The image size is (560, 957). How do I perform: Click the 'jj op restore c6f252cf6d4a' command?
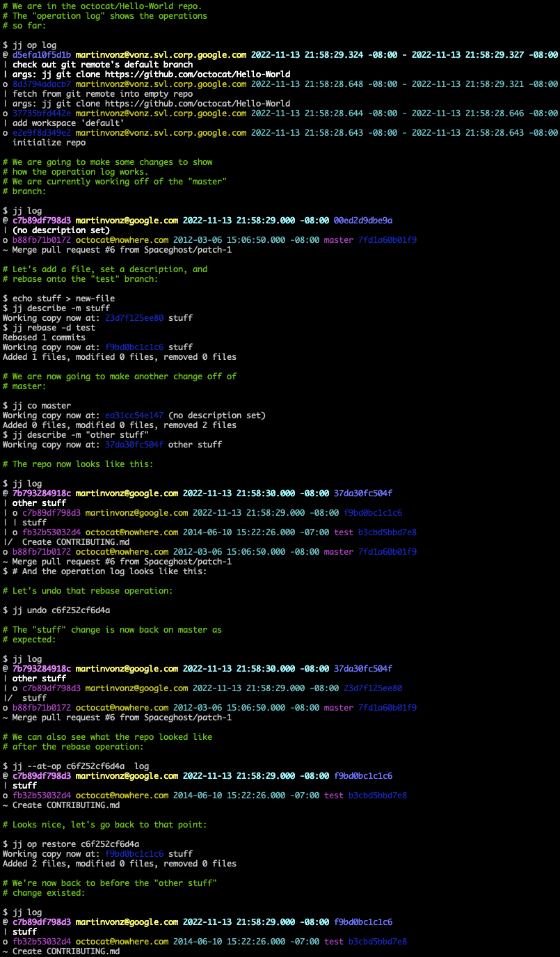coord(76,844)
